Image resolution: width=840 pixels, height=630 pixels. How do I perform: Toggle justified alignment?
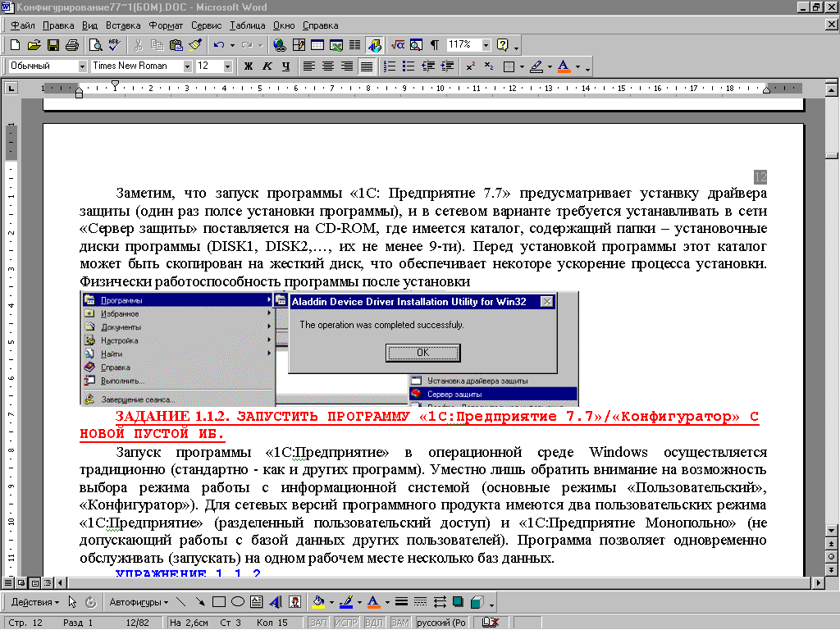point(367,66)
